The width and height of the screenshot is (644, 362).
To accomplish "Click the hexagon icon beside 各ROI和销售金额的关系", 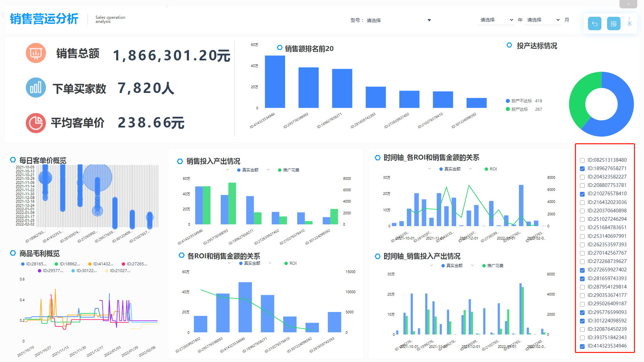I will click(181, 255).
